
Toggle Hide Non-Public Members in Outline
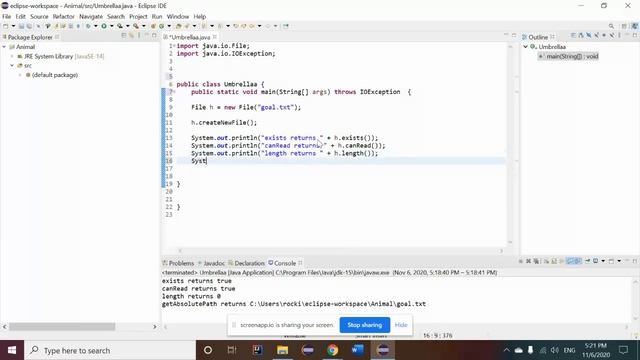click(x=604, y=36)
